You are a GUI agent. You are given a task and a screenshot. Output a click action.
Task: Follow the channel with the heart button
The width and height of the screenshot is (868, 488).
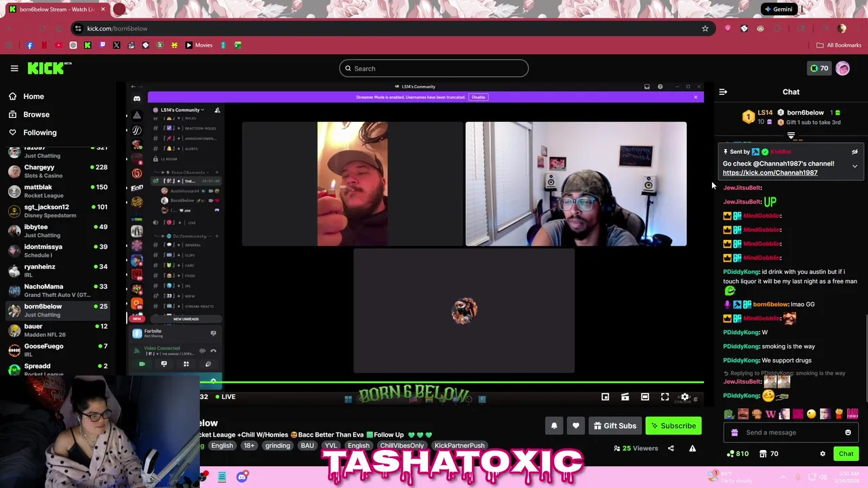[x=576, y=426]
